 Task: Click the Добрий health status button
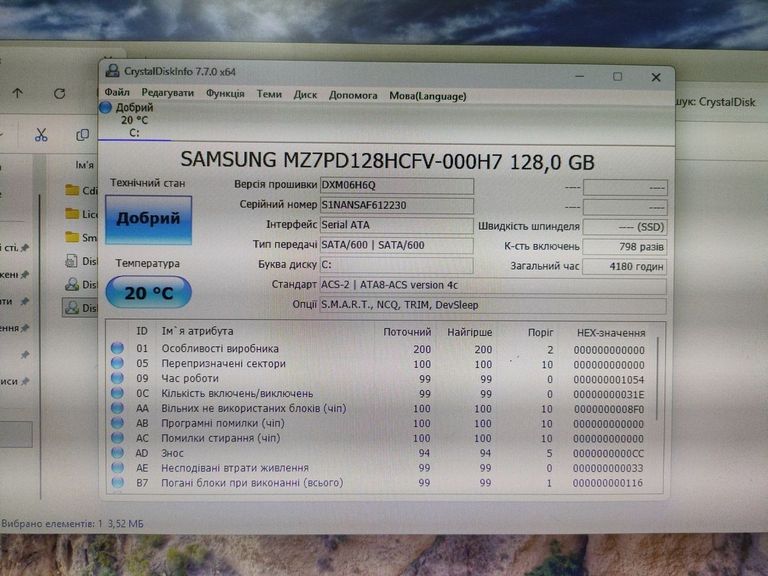pyautogui.click(x=148, y=219)
